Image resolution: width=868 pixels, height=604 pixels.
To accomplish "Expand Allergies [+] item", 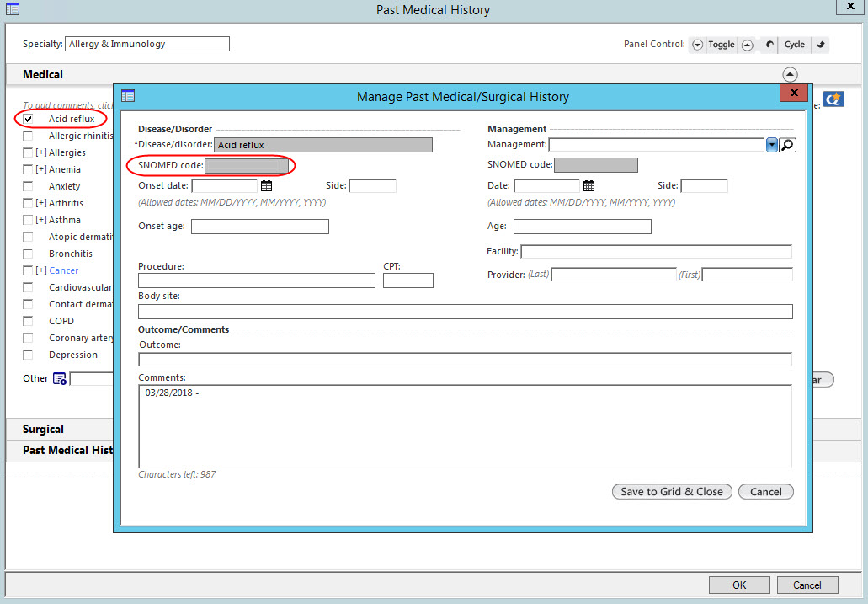I will pyautogui.click(x=41, y=152).
